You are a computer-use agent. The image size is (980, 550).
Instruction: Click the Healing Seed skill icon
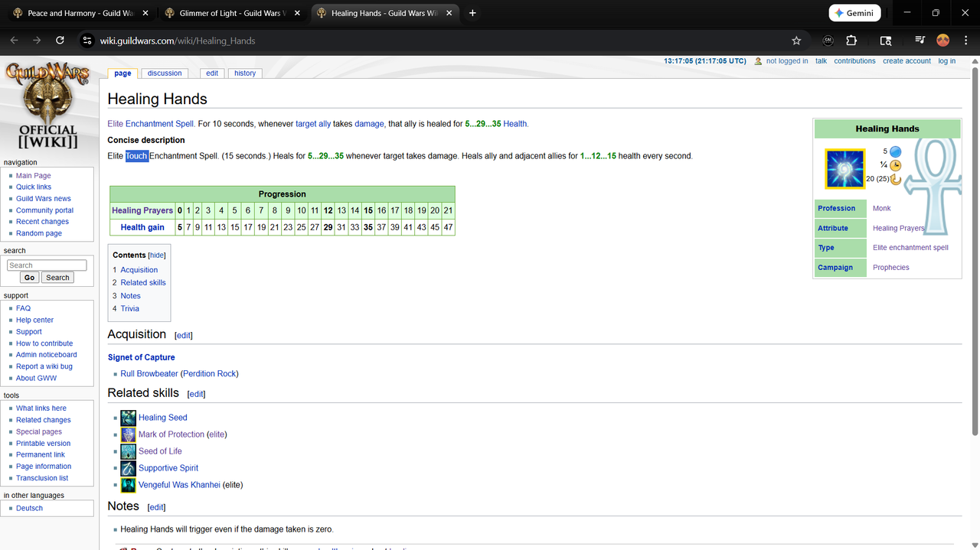pos(128,418)
